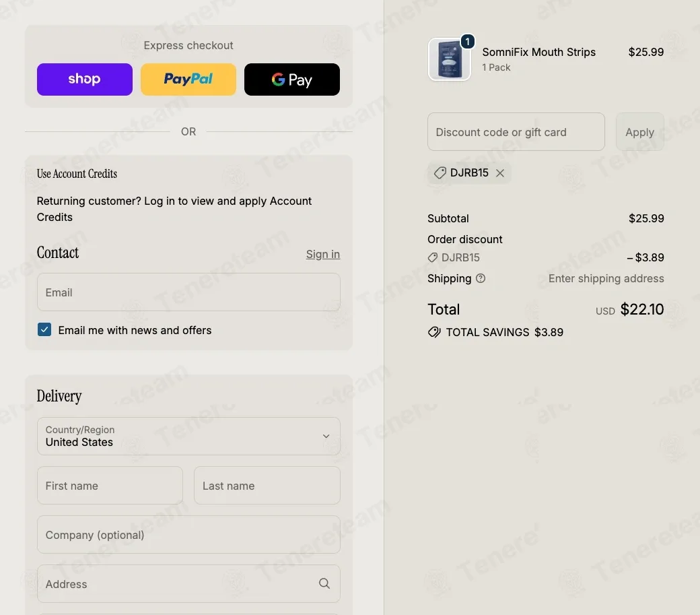700x615 pixels.
Task: Click the TOTAL SAVINGS $3.89 text
Action: pyautogui.click(x=504, y=332)
